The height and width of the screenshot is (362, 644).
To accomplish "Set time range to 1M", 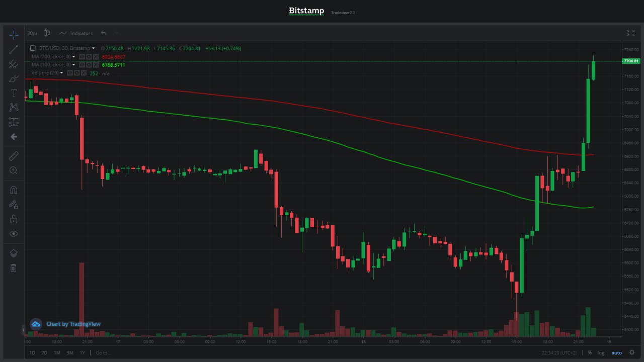I will (x=57, y=352).
